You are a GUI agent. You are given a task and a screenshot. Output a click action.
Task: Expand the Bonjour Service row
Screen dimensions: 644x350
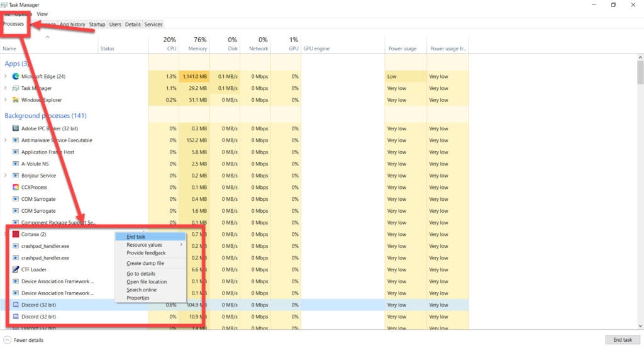pos(5,175)
